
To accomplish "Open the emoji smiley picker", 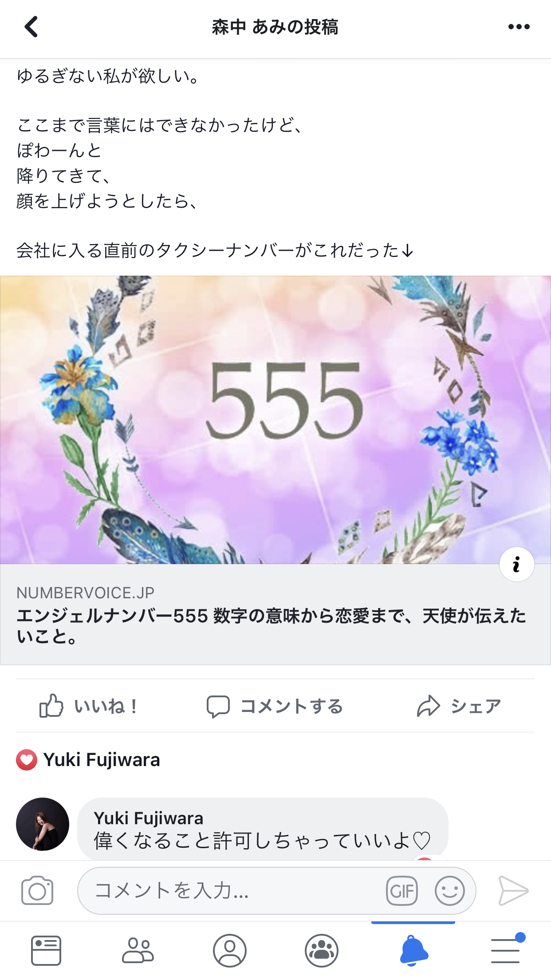I will pyautogui.click(x=449, y=890).
